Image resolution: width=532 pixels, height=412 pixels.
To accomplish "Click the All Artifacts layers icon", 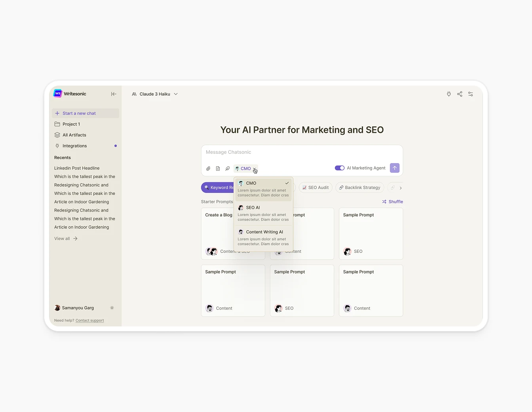I will (x=57, y=135).
